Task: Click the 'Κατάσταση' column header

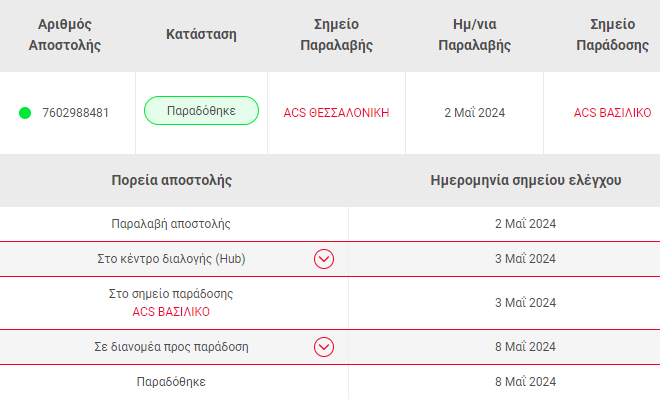Action: pos(201,34)
